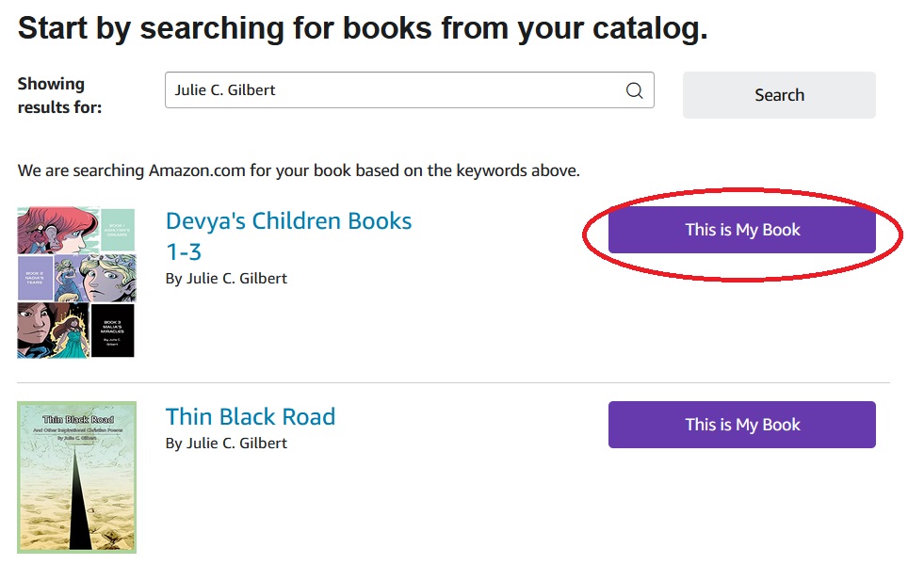
Task: Click the 1-3 line of Devya's title
Action: [x=184, y=252]
